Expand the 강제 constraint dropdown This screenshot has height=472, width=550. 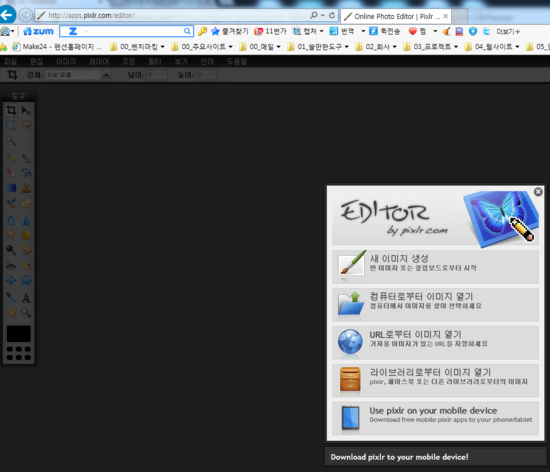tap(106, 75)
